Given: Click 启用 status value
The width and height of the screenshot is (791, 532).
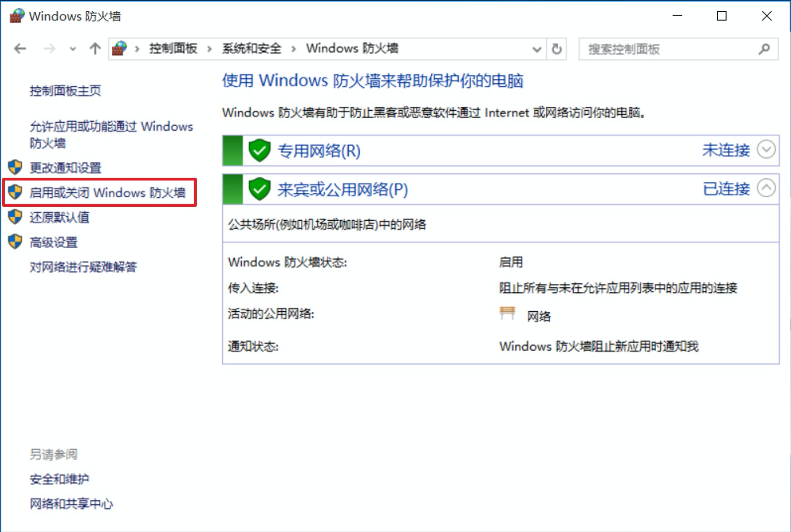Looking at the screenshot, I should 511,262.
